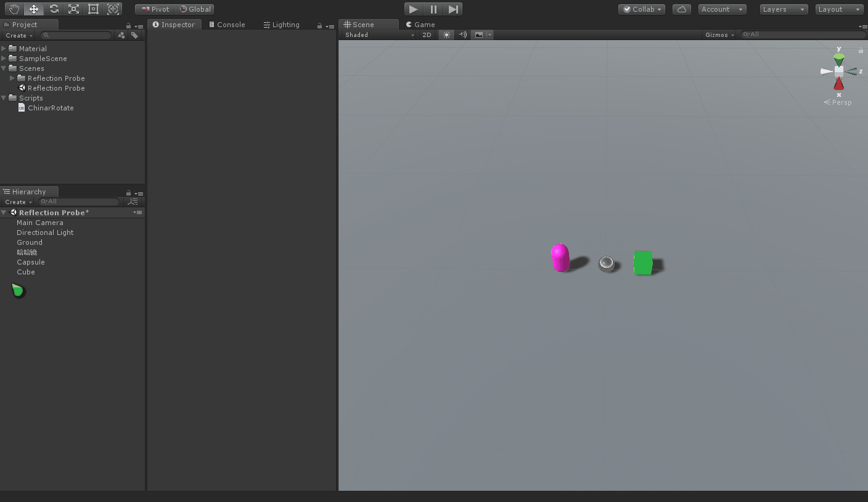This screenshot has height=502, width=868.
Task: Open the Shaded draw mode dropdown
Action: coord(379,35)
